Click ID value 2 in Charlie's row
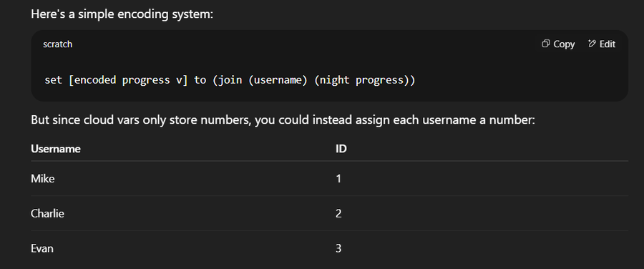 (x=338, y=214)
